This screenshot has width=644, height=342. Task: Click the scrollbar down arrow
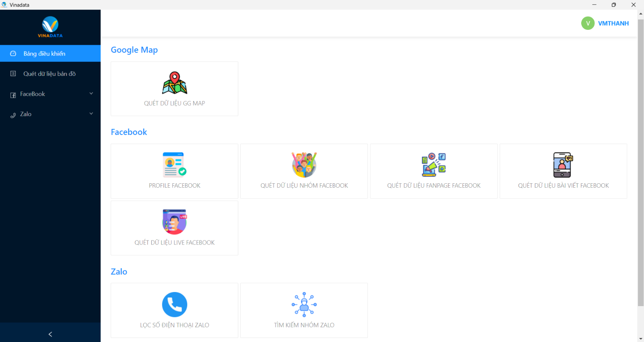coord(641,339)
